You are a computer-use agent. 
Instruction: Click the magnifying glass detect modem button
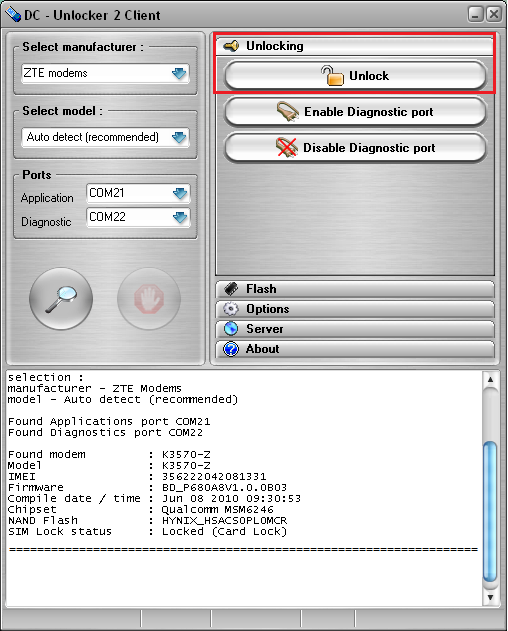tap(61, 299)
